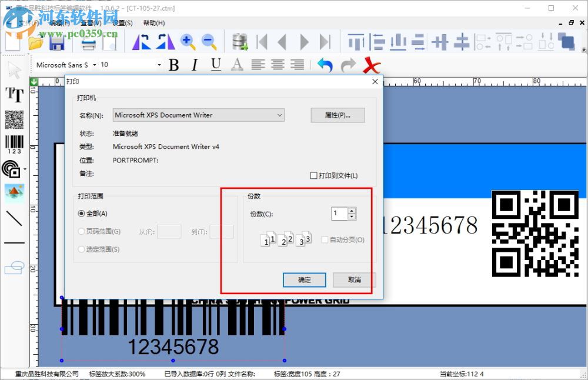Apply bold formatting

point(173,65)
